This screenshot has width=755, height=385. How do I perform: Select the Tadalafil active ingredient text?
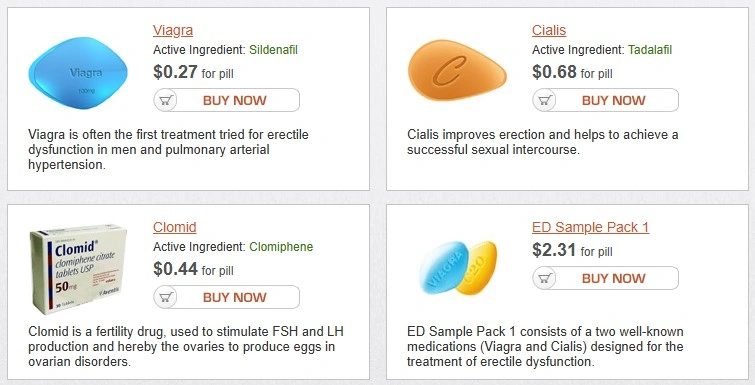[x=650, y=50]
